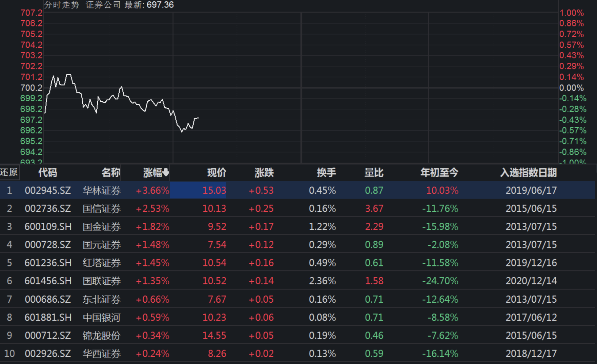Select 国联证券 in the list

click(102, 281)
